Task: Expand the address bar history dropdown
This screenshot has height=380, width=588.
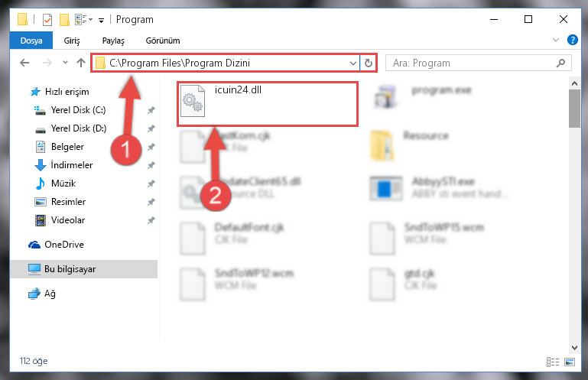Action: pos(352,63)
